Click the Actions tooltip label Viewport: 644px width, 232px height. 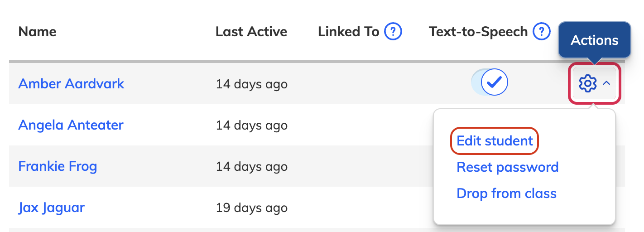[594, 40]
